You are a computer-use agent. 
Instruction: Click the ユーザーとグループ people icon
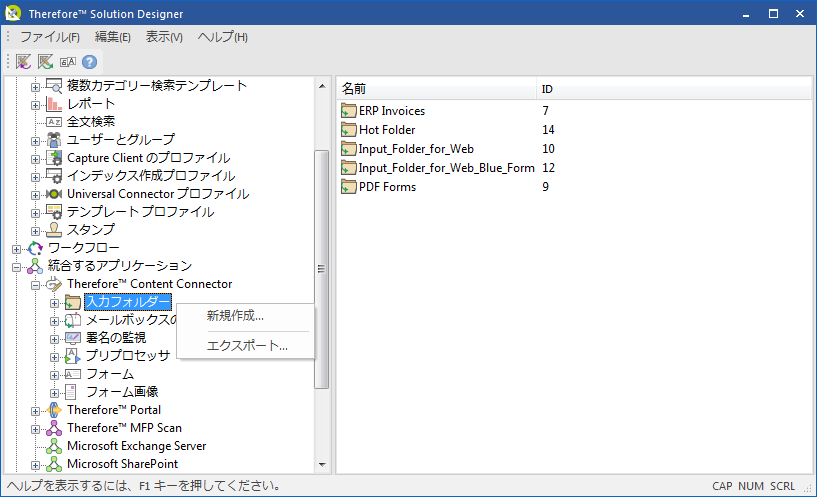tap(54, 140)
